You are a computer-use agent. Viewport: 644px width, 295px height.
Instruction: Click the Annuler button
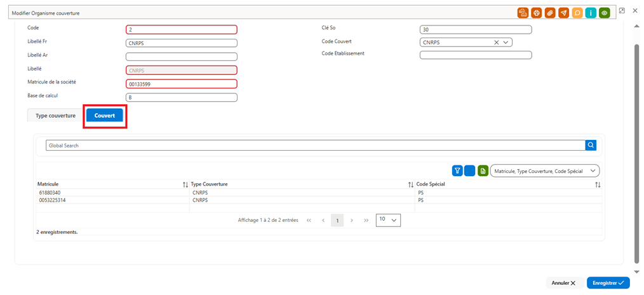(565, 283)
